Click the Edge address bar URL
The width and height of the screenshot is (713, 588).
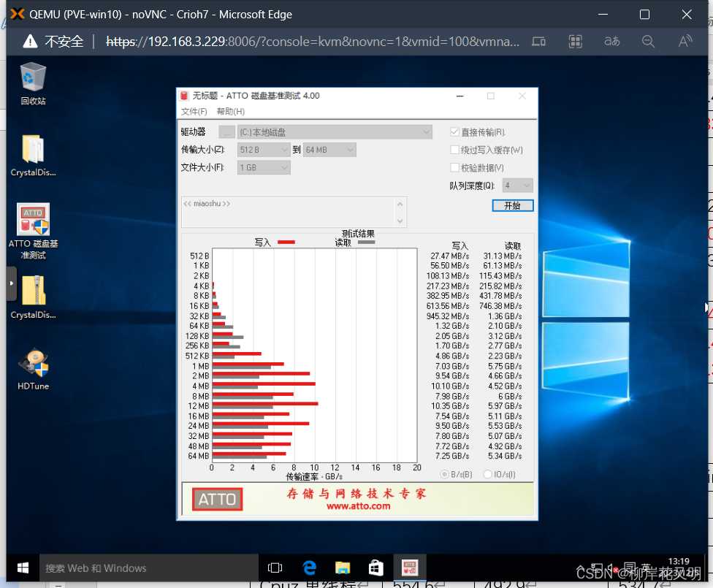313,42
